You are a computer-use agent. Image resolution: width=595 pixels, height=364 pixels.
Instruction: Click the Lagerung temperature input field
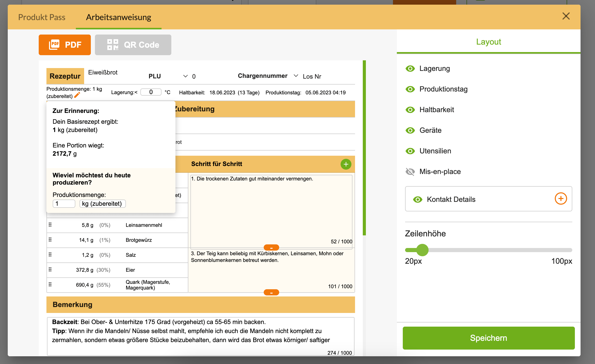151,92
